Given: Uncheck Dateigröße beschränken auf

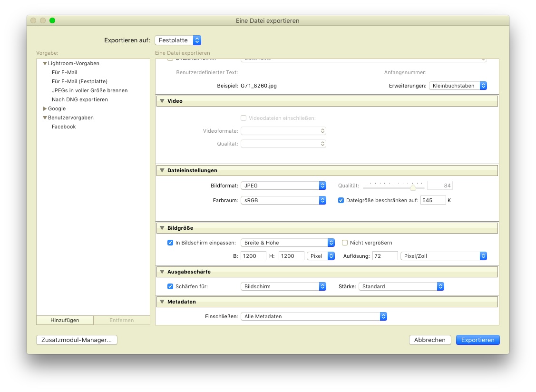Looking at the screenshot, I should pyautogui.click(x=341, y=200).
